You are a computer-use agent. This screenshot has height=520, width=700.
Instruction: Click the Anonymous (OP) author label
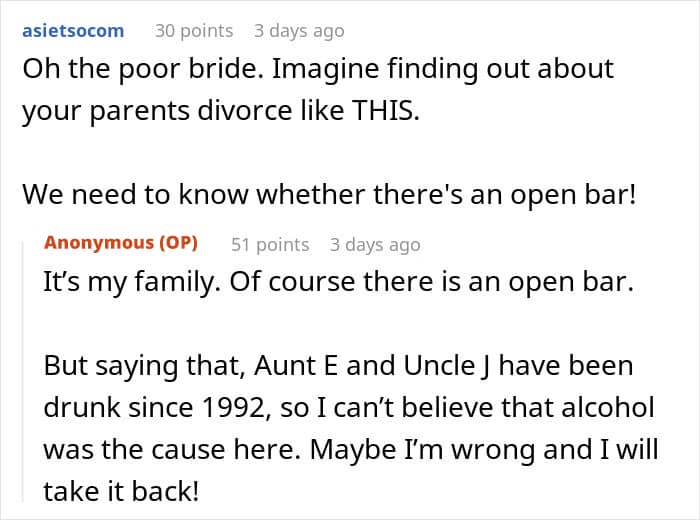tap(121, 243)
